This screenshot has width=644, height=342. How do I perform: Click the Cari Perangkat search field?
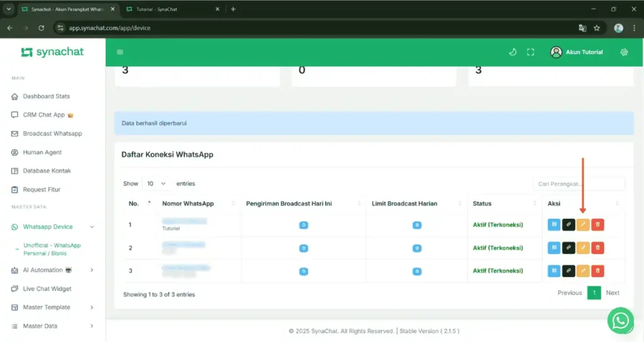pos(579,184)
